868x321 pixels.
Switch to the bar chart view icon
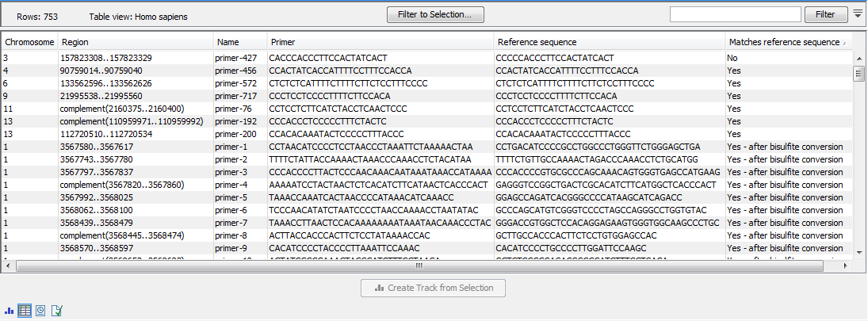pyautogui.click(x=9, y=311)
